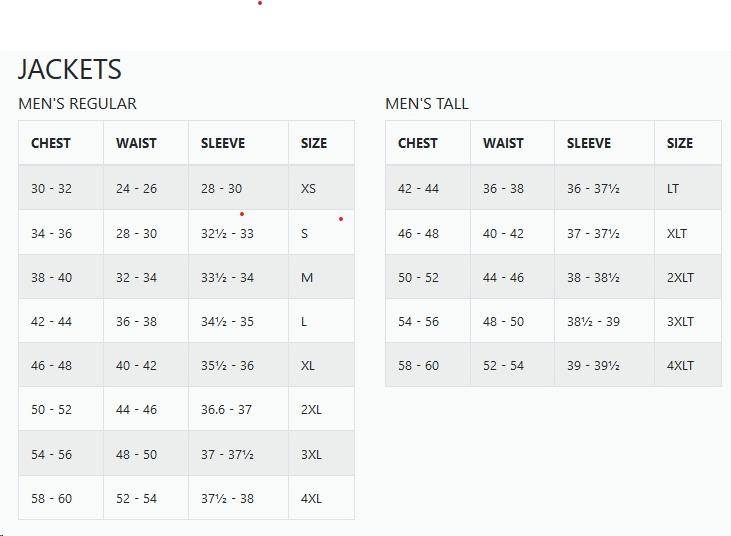Click SIZE header in Men's Tall table
This screenshot has height=536, width=731.
pos(680,143)
